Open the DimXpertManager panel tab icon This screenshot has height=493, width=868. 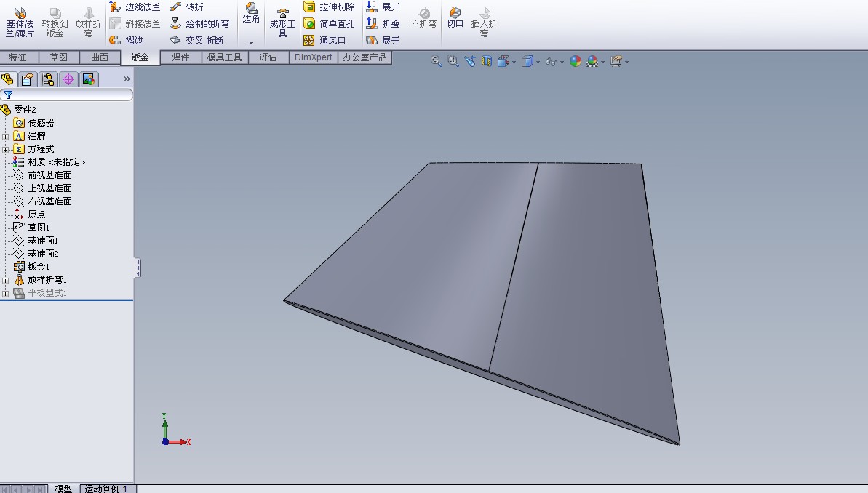point(68,79)
